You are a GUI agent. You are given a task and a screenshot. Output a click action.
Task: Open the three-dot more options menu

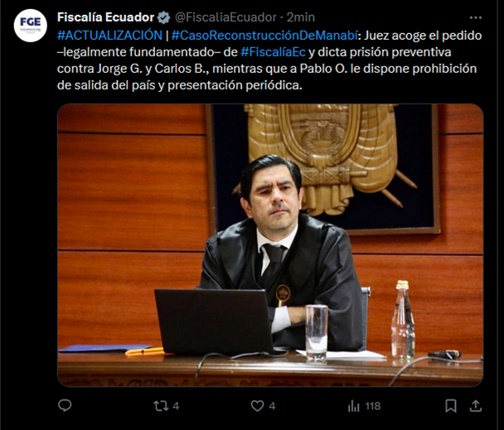[475, 17]
